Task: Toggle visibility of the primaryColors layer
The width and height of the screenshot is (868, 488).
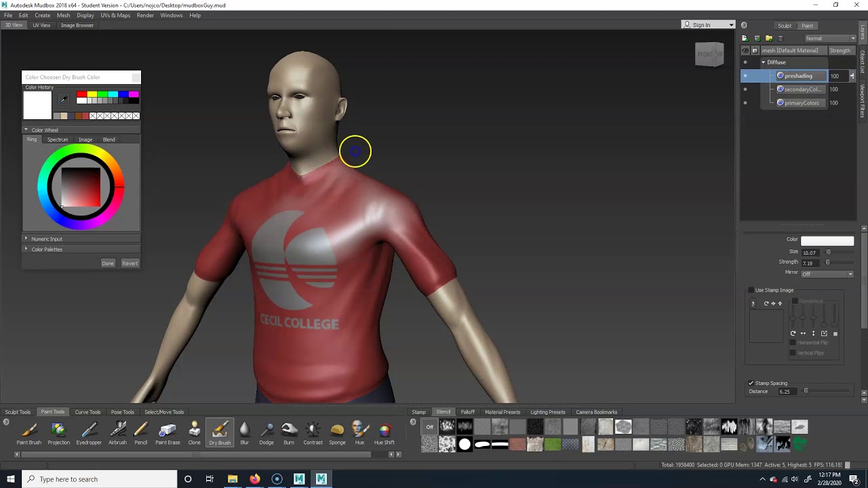Action: click(x=745, y=103)
